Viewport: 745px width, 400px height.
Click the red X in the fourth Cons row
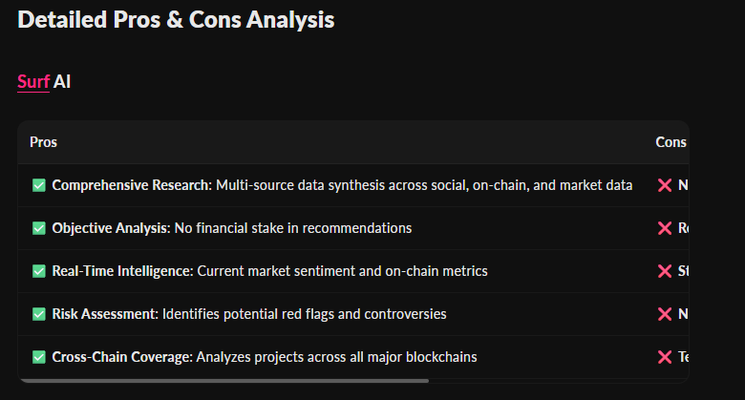click(x=665, y=314)
